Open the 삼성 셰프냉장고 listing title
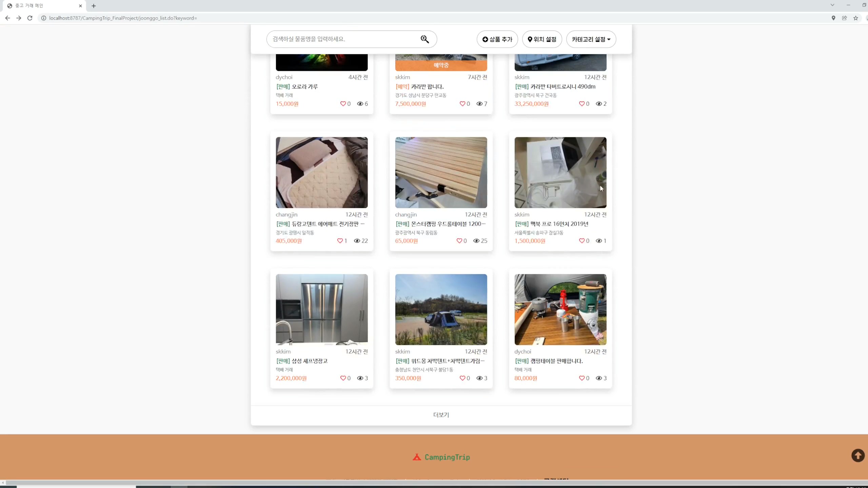The image size is (868, 488). click(x=310, y=361)
